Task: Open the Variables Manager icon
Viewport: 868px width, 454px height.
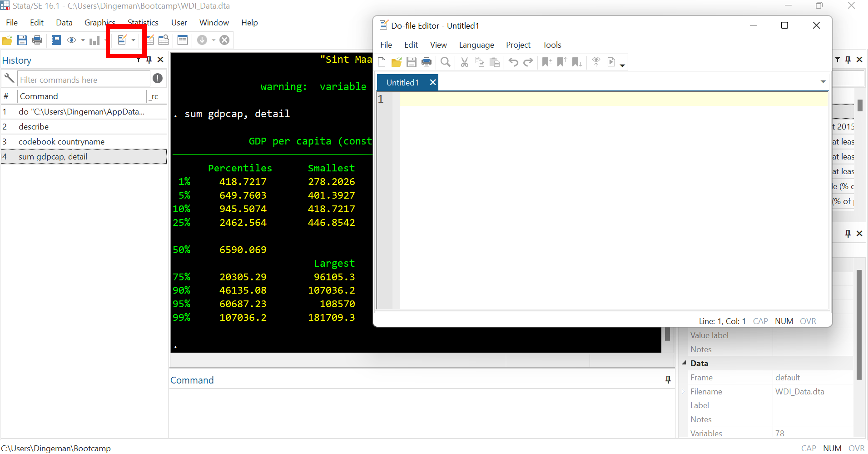Action: pyautogui.click(x=182, y=40)
